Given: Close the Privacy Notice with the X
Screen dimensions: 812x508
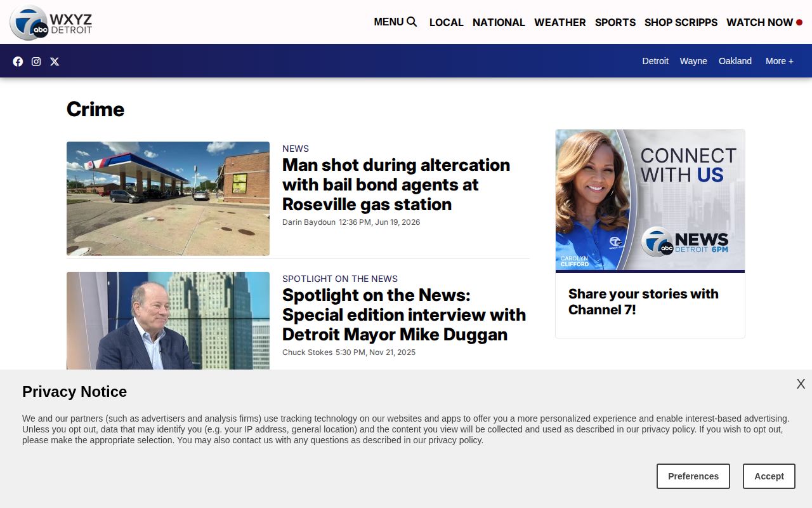Looking at the screenshot, I should 801,384.
